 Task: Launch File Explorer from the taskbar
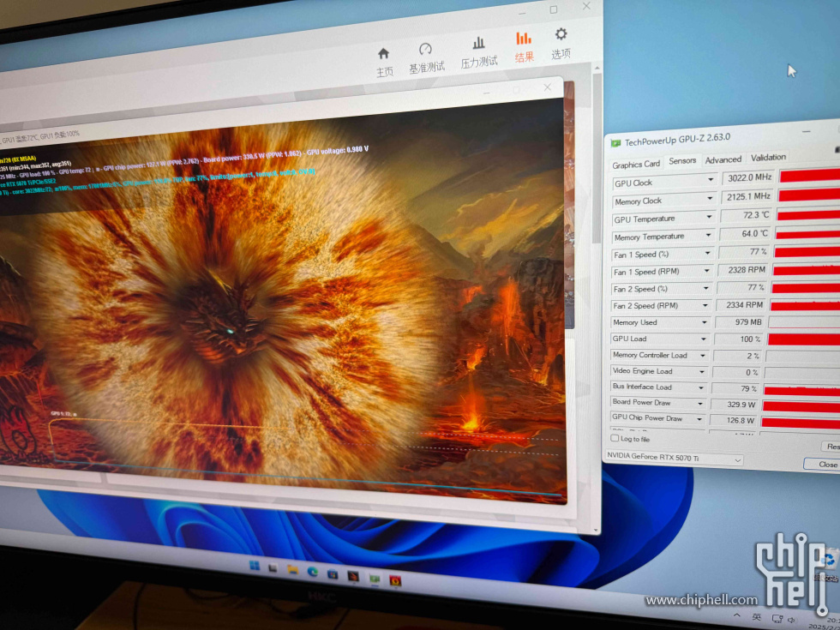[x=292, y=569]
